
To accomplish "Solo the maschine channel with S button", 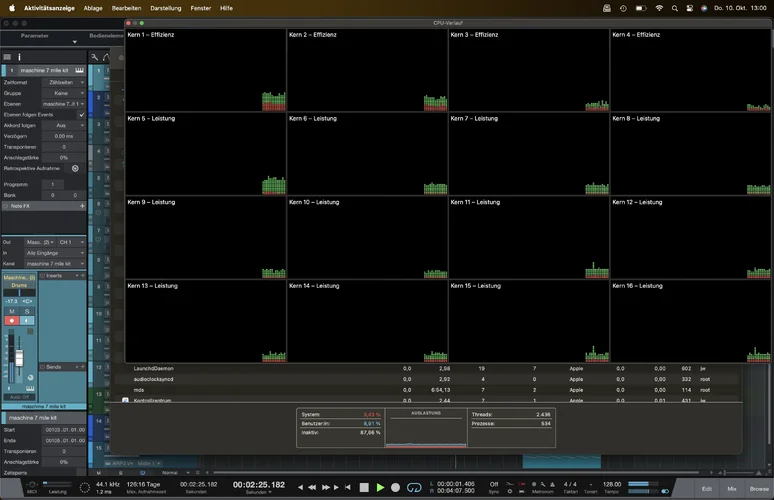I will (x=28, y=311).
